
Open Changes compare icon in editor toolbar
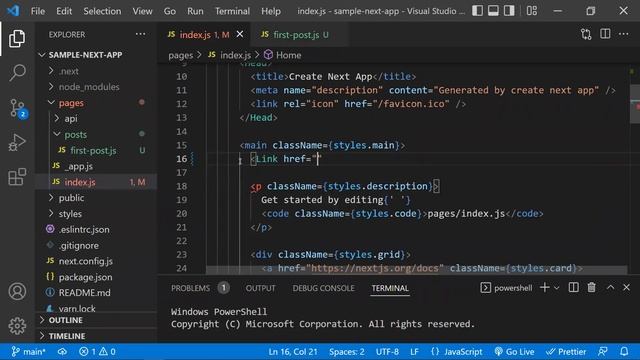[x=586, y=34]
